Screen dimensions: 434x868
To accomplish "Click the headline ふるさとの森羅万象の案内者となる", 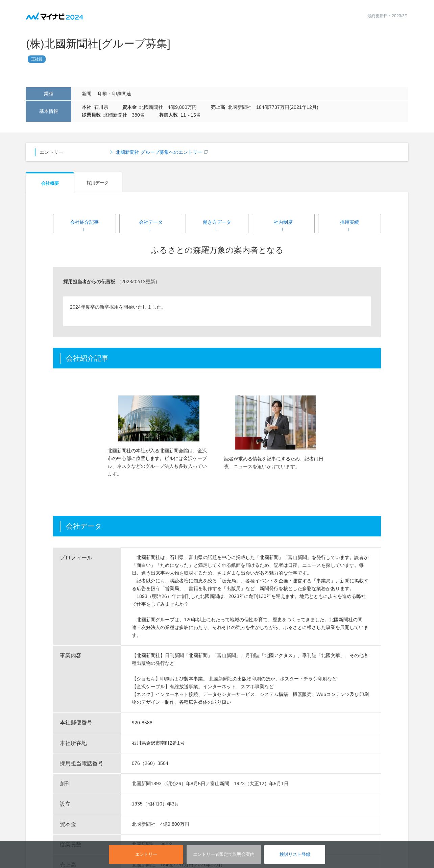I will [x=217, y=250].
